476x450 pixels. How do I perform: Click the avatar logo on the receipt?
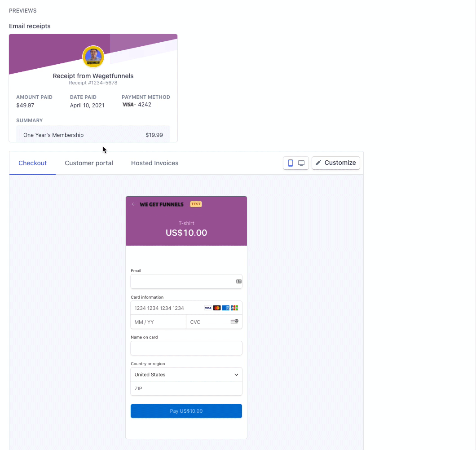[93, 57]
